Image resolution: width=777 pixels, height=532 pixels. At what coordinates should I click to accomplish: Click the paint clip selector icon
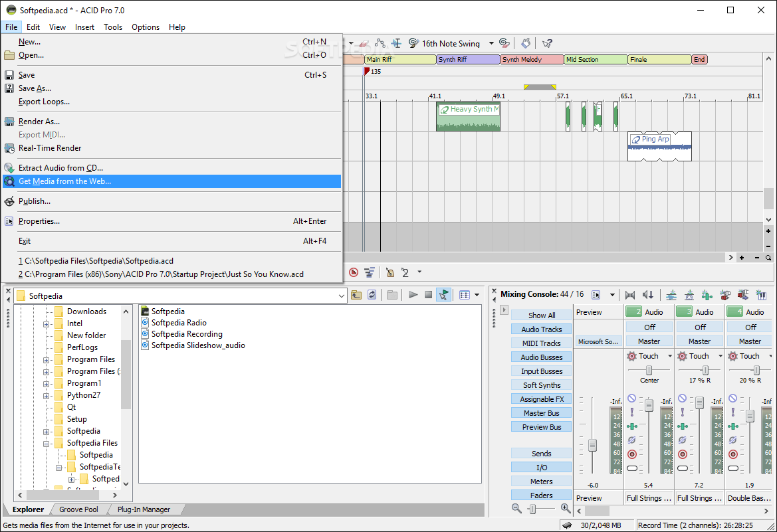(x=526, y=44)
